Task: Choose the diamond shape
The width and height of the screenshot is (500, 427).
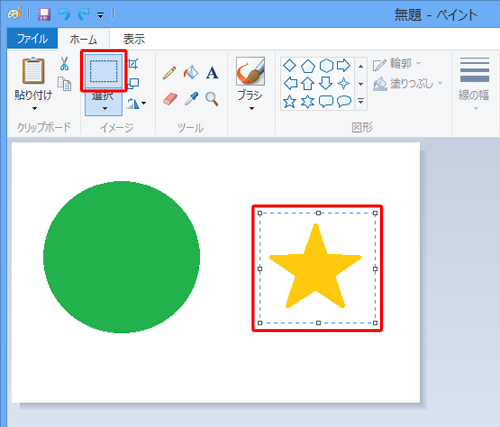Action: [x=289, y=66]
